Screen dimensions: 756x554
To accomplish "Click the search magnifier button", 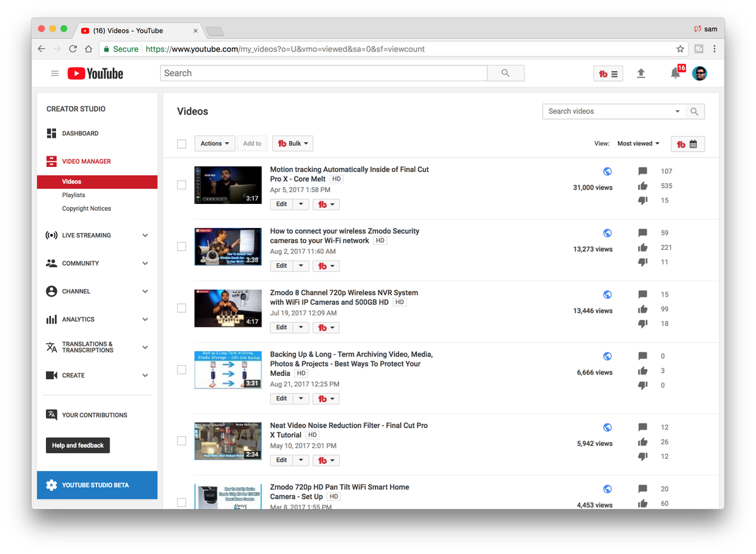I will (505, 73).
